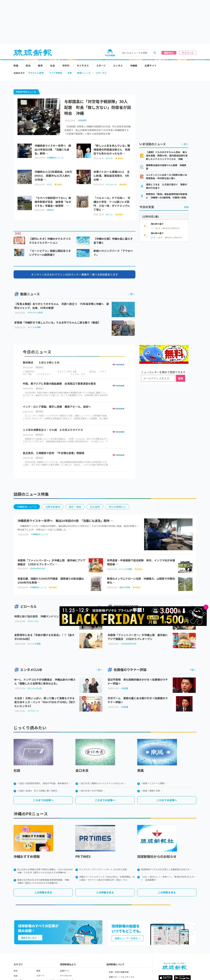Open the スポーツ navigation menu

point(101,65)
